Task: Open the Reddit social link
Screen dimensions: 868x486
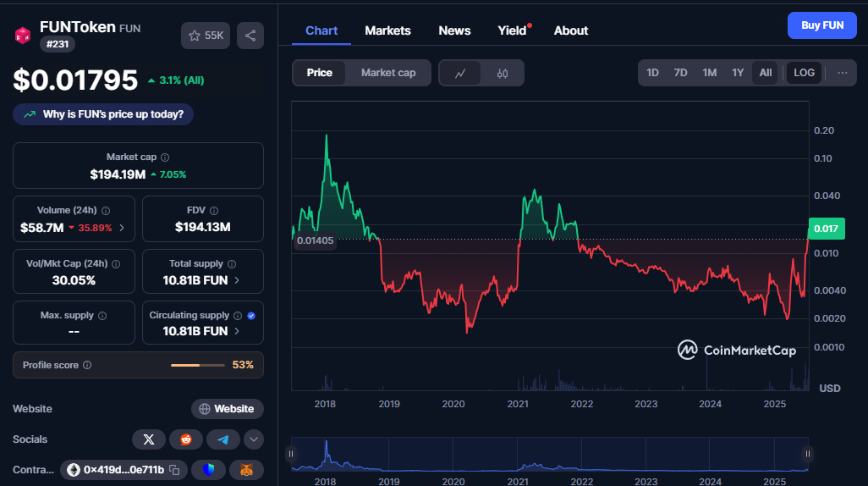Action: [185, 439]
